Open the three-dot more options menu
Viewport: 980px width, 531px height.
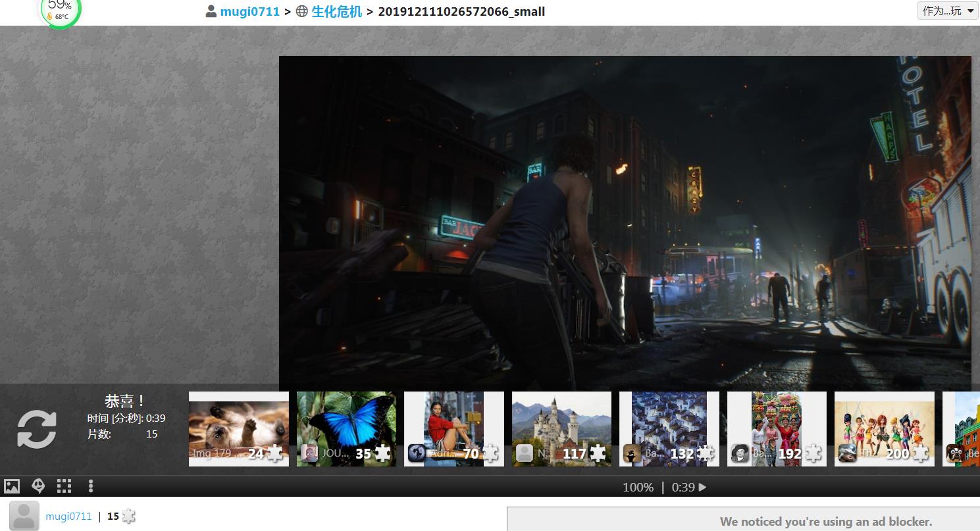(x=91, y=486)
